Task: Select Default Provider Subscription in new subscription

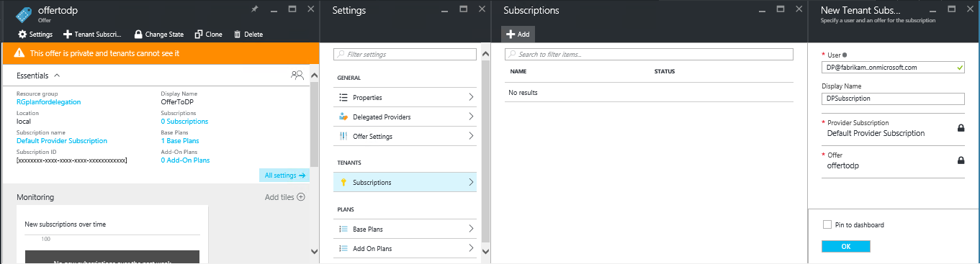Action: (893, 129)
